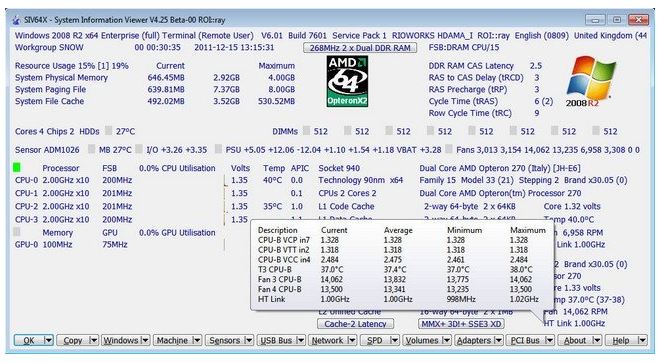
Task: Click the GPU-0 100MHz entry
Action: pos(44,245)
